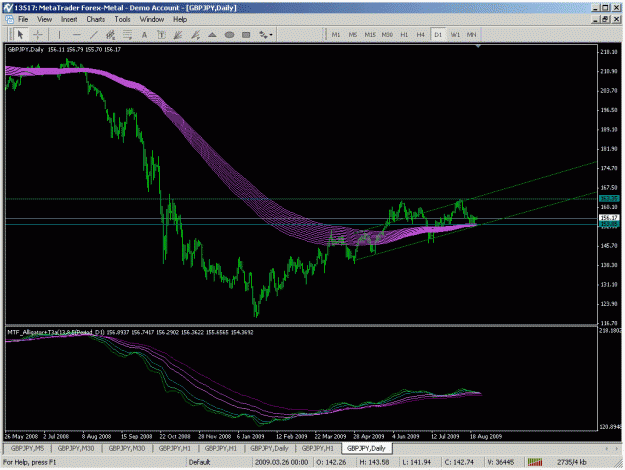
Task: Open the View menu
Action: [x=44, y=20]
